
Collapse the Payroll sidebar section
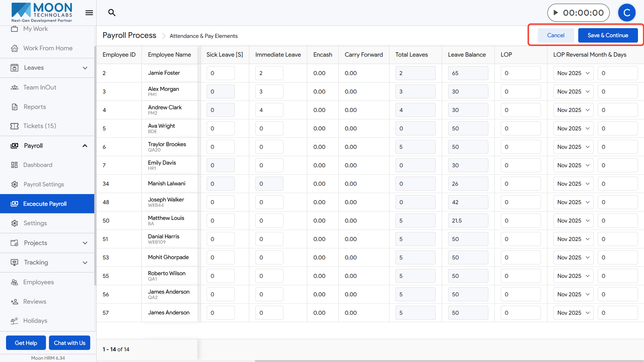click(85, 146)
